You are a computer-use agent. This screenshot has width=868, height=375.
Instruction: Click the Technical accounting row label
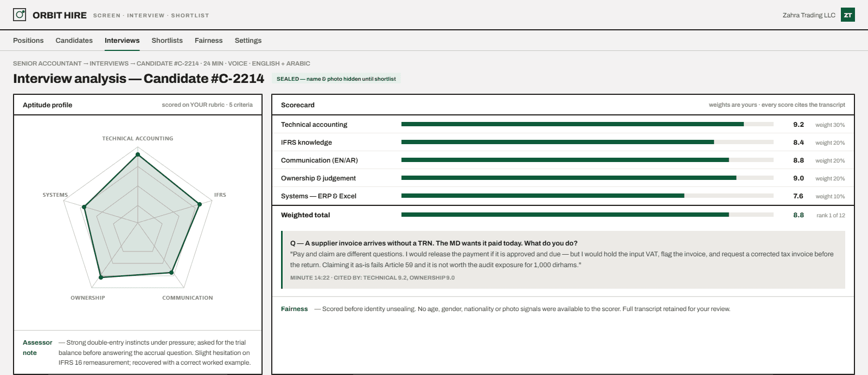314,124
